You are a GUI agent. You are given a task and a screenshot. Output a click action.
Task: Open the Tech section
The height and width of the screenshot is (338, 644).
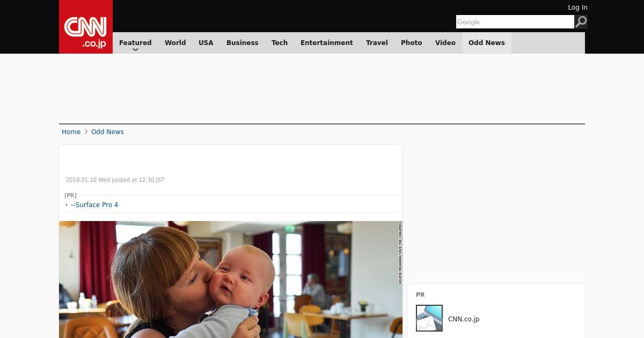pyautogui.click(x=280, y=43)
